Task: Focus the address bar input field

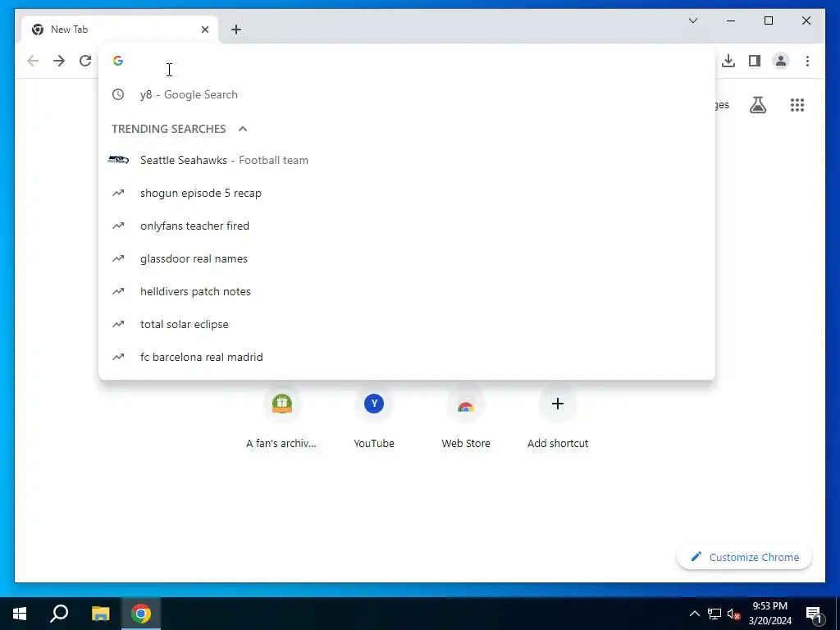Action: point(407,61)
